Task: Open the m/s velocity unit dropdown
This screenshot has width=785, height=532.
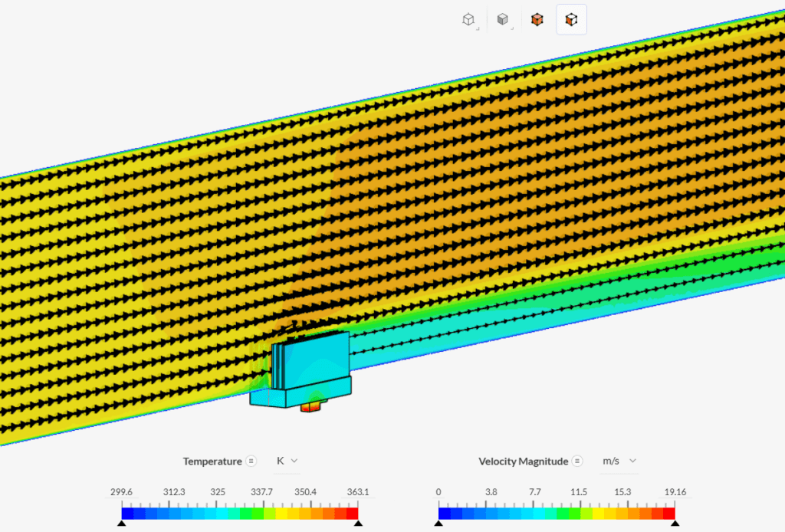Action: point(618,461)
